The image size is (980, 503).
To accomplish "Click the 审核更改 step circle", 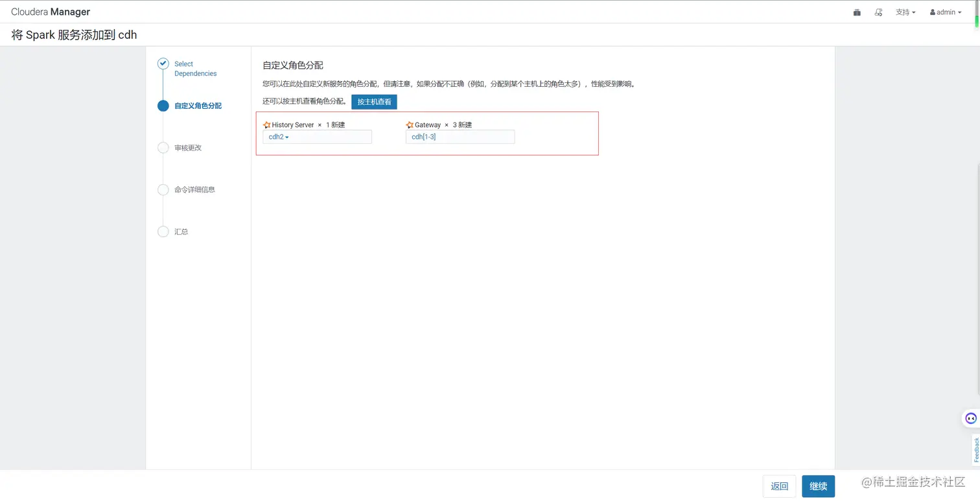I will (163, 148).
